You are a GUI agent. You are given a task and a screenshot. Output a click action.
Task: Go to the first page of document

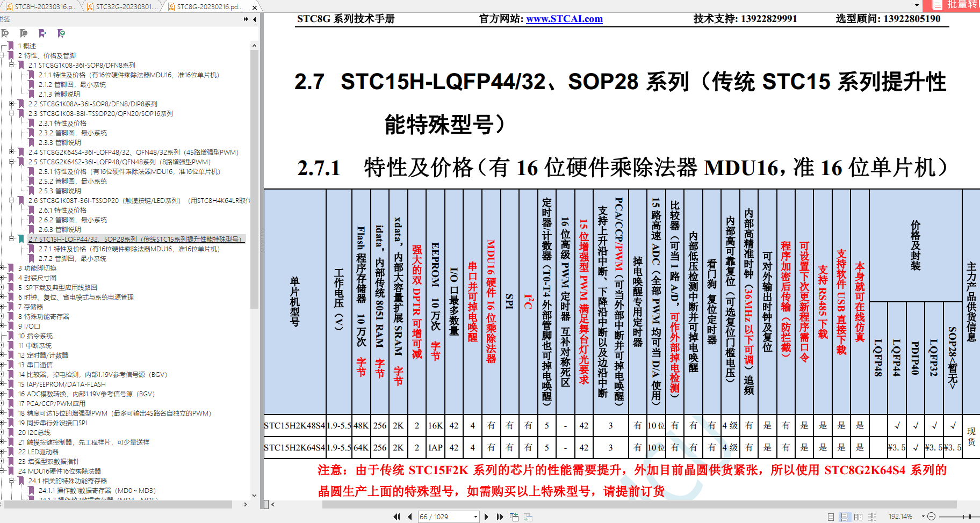[397, 517]
